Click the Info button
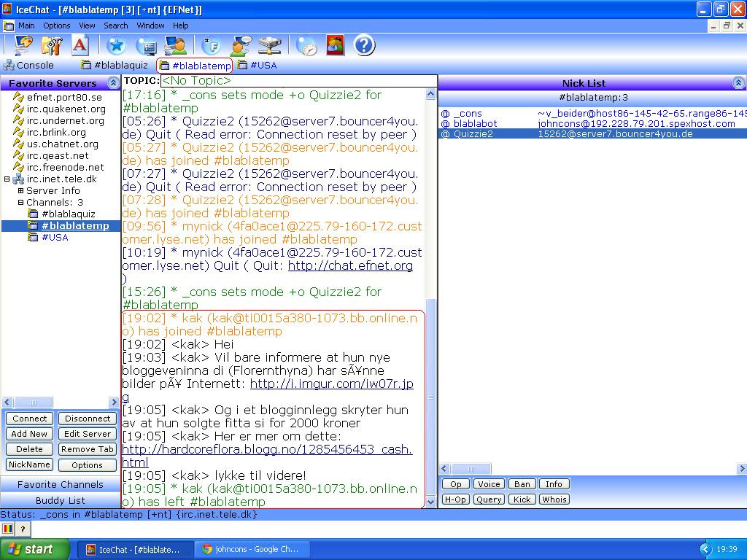The image size is (747, 560). pos(554,484)
